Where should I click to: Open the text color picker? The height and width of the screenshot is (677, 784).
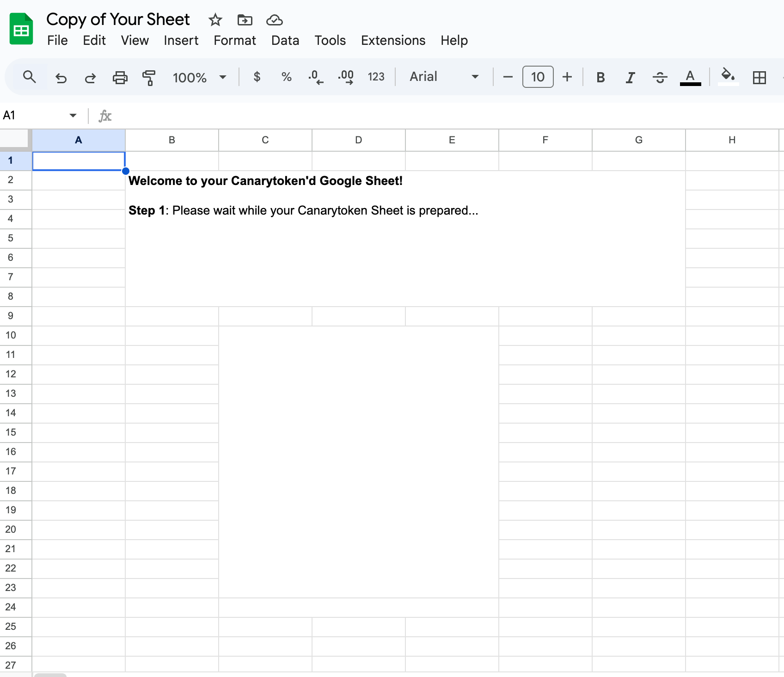click(690, 77)
